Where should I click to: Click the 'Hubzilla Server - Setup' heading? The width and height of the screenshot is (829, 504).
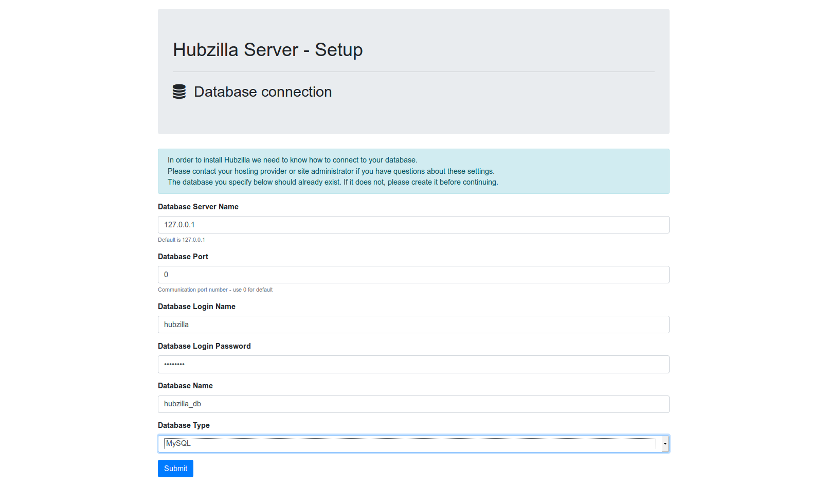[x=268, y=50]
